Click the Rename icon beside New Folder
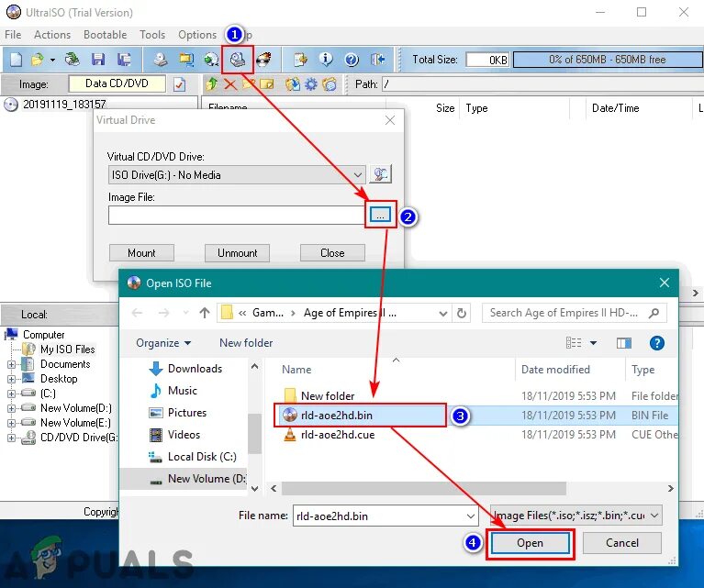The width and height of the screenshot is (704, 588). click(x=267, y=84)
